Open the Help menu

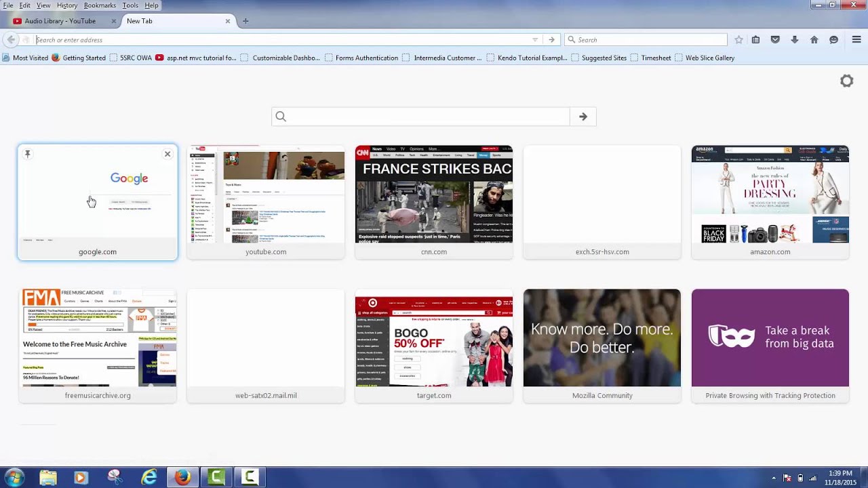[151, 5]
